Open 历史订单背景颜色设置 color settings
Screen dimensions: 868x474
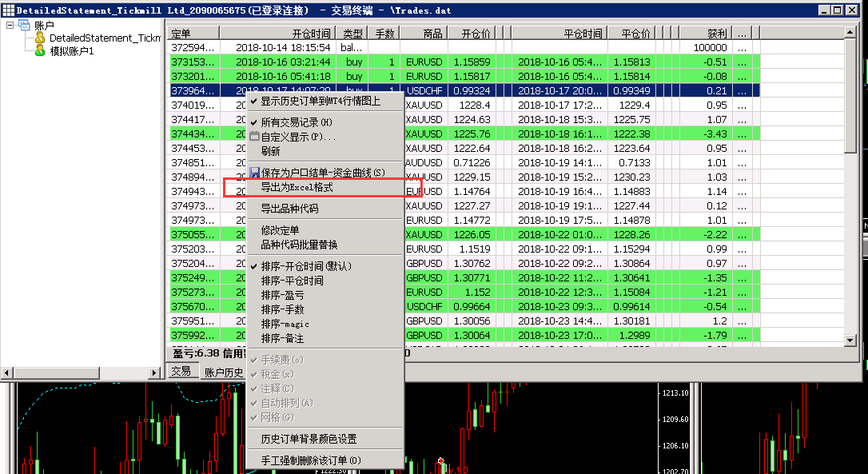(309, 439)
